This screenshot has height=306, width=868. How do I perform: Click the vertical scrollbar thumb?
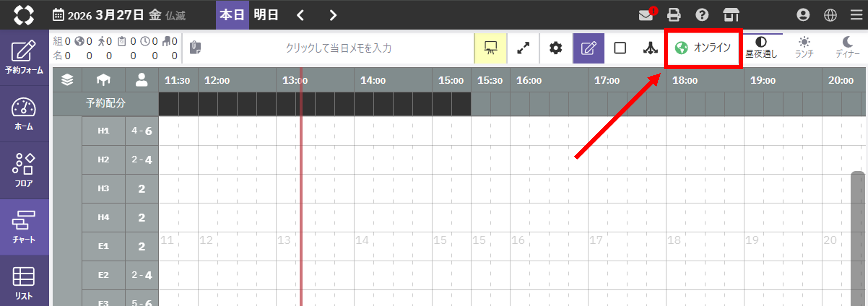tap(858, 239)
